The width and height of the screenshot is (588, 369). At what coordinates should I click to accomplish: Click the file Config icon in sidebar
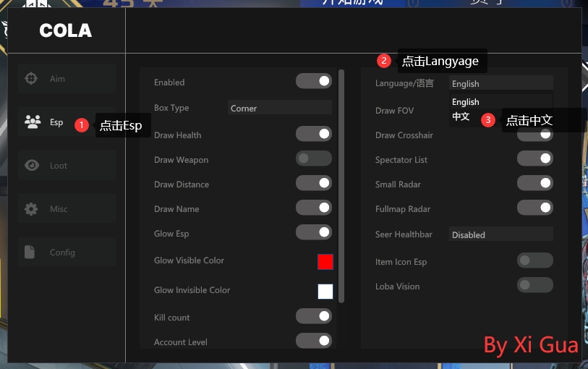[x=30, y=253]
